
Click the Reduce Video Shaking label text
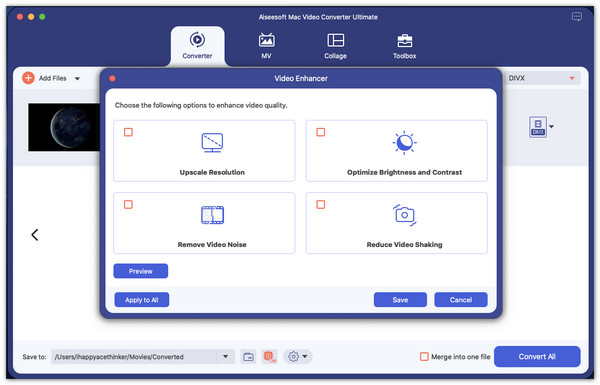click(x=404, y=245)
